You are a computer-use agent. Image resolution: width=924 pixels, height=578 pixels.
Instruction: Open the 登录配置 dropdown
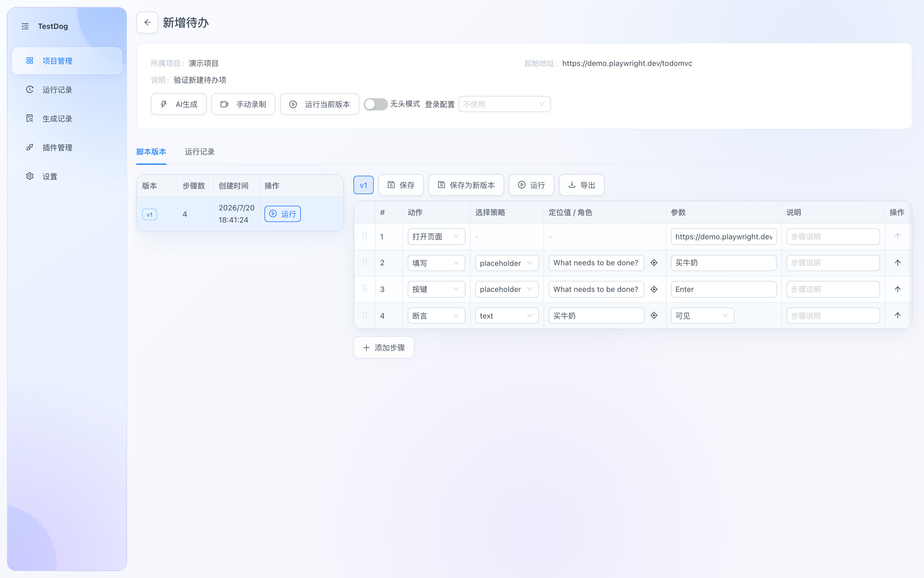click(x=504, y=104)
